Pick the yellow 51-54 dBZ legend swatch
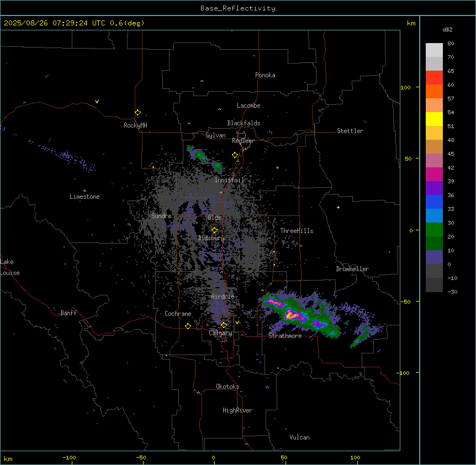476x465 pixels. 434,119
